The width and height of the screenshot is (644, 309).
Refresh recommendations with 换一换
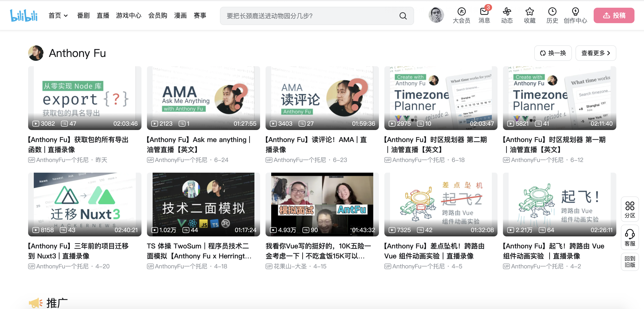click(553, 53)
